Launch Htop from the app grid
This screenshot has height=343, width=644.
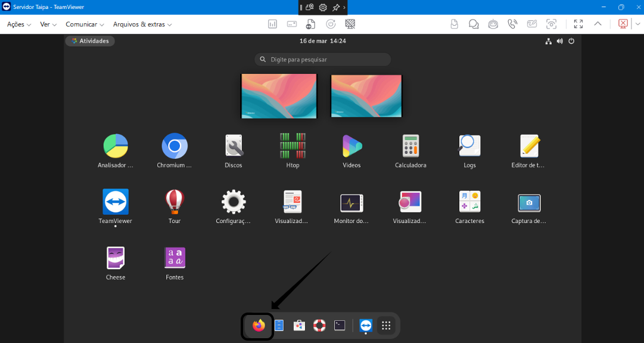[293, 146]
